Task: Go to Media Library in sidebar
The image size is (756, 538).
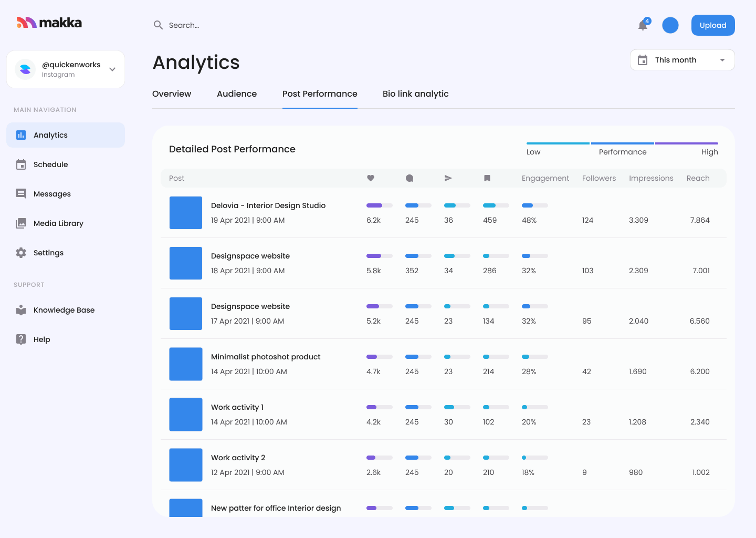Action: (x=58, y=223)
